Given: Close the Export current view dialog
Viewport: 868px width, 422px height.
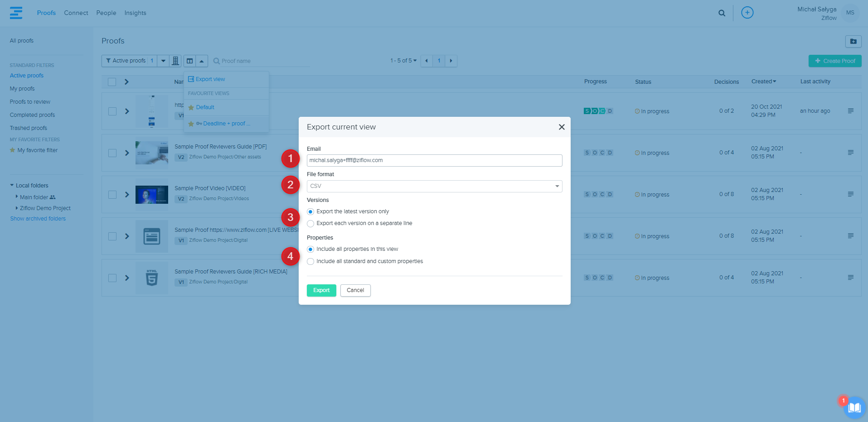Looking at the screenshot, I should pyautogui.click(x=561, y=127).
